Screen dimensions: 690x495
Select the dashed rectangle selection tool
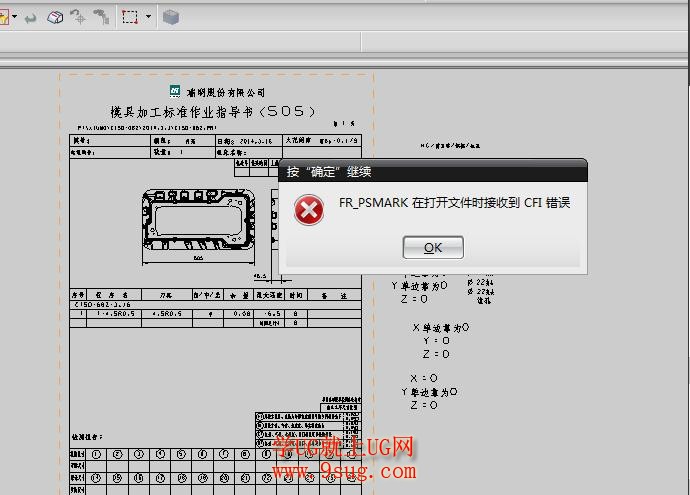pos(130,17)
